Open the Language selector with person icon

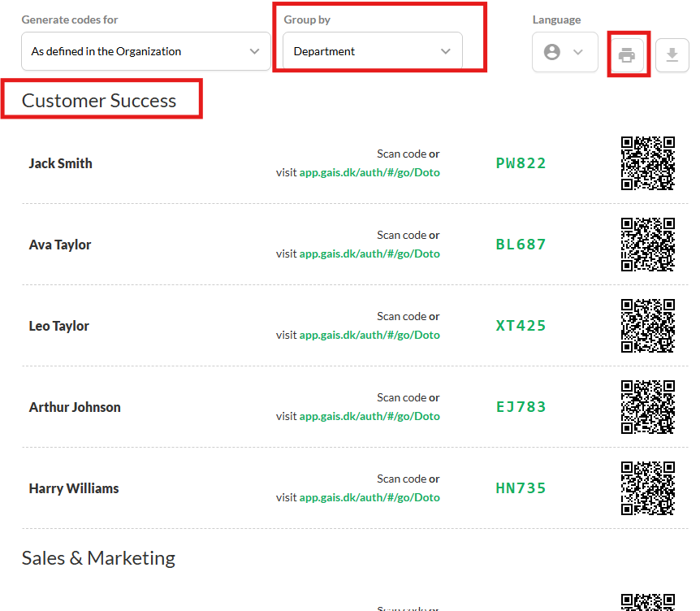[564, 52]
